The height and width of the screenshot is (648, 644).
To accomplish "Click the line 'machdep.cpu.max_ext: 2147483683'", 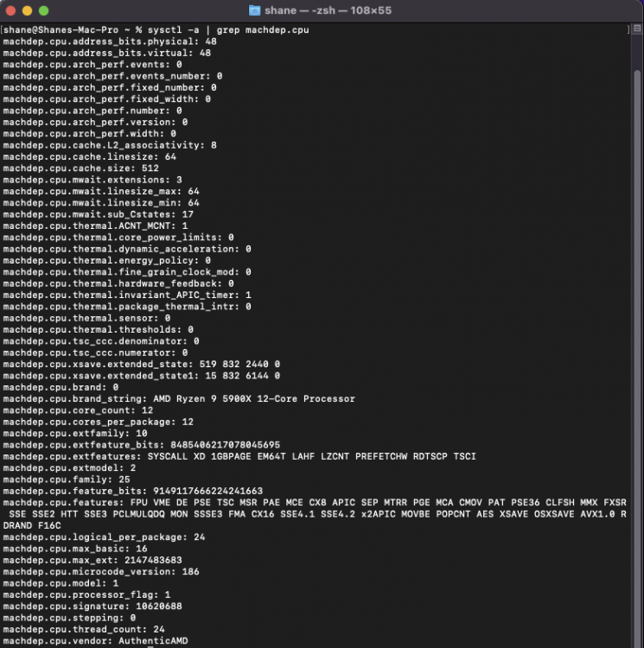I will (92, 562).
